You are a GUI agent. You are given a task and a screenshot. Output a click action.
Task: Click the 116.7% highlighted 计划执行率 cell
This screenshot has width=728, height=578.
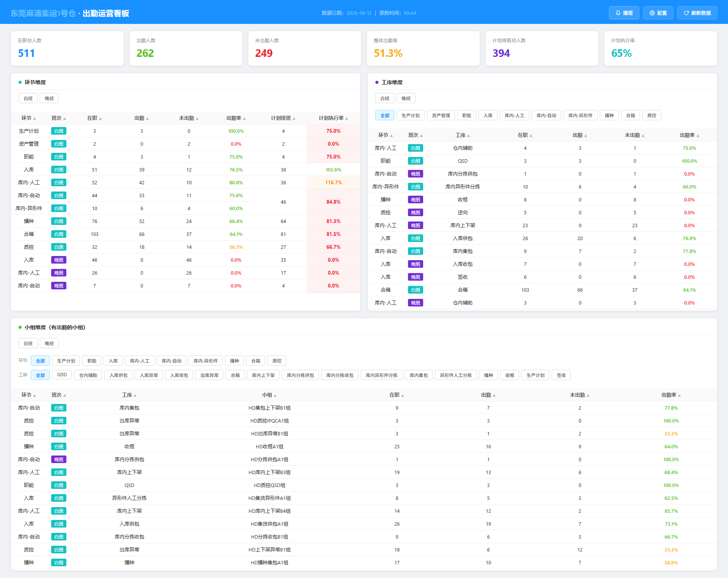point(333,183)
